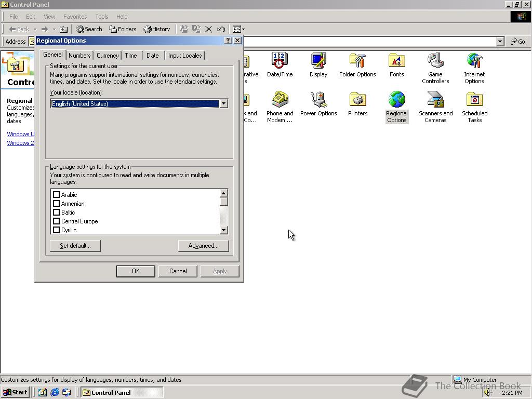Check the Cyrillic language checkbox
The image size is (532, 399).
coord(56,230)
